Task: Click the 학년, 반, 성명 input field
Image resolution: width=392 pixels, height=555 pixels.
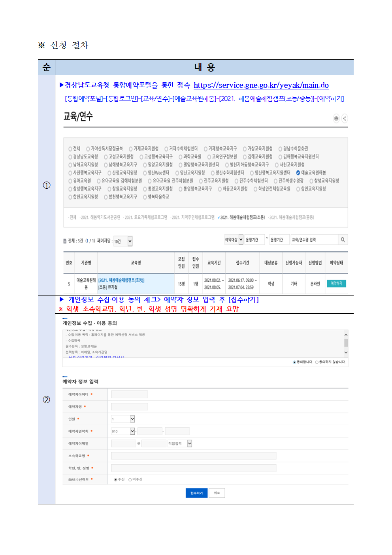Action: [x=194, y=468]
